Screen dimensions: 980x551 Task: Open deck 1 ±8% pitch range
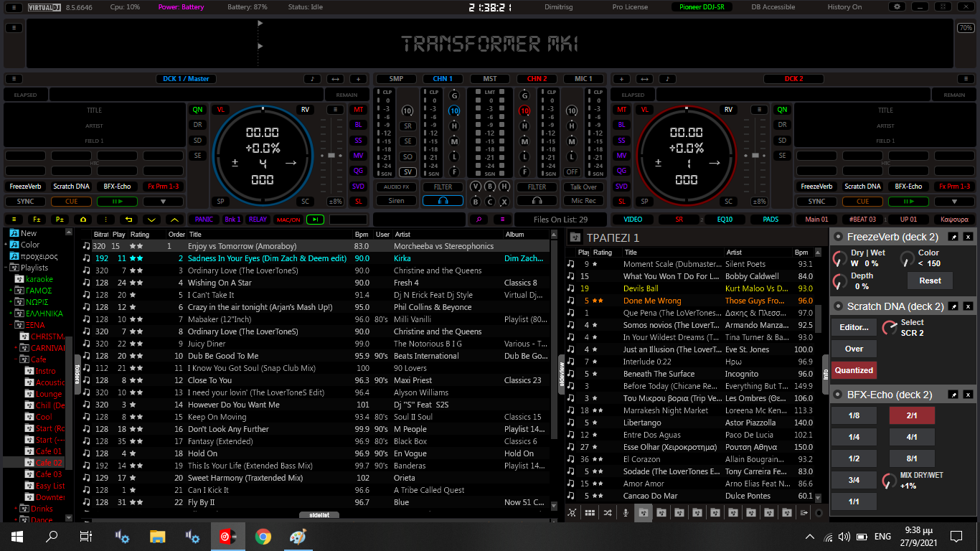[335, 202]
